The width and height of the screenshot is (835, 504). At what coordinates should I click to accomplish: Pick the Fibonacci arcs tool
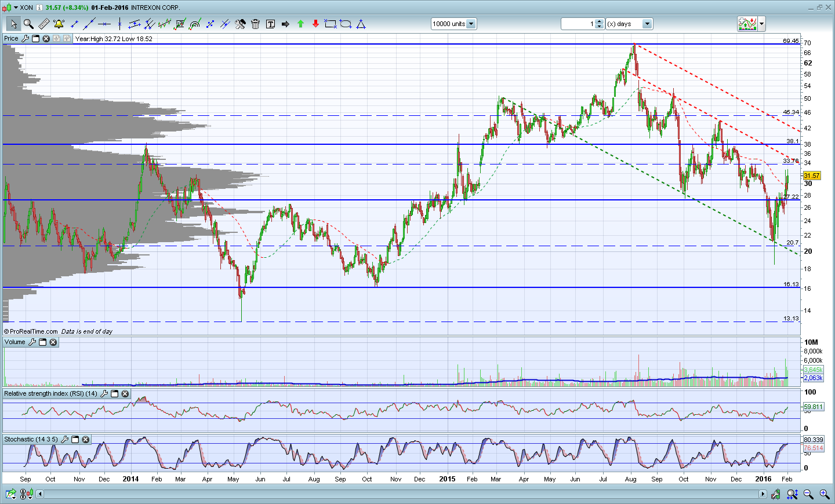[195, 24]
